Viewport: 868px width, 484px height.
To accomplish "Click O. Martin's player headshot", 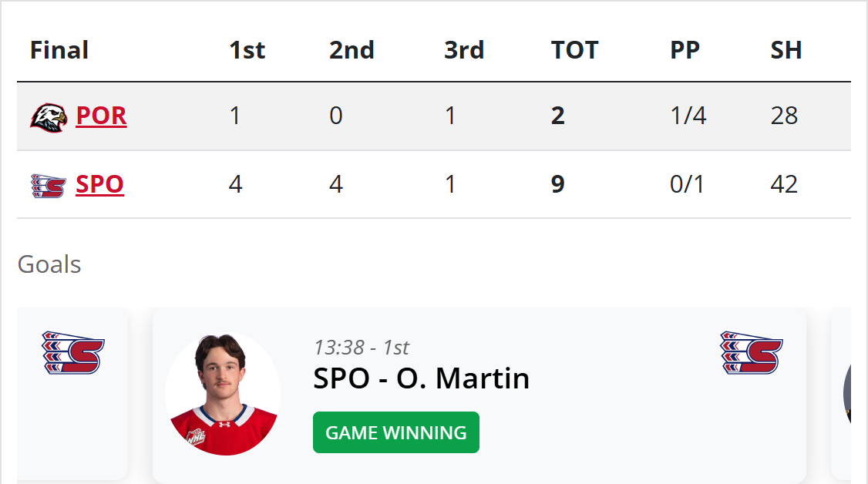I will pyautogui.click(x=223, y=395).
